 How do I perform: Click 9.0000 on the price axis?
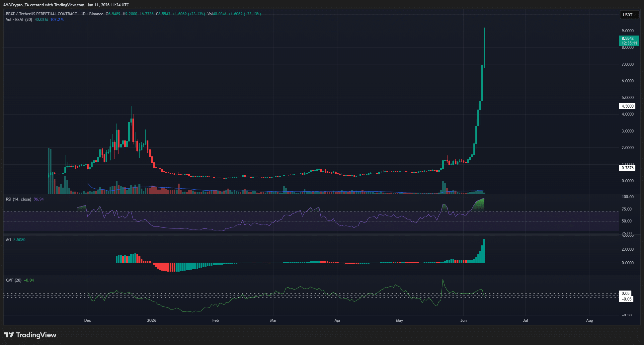click(628, 31)
